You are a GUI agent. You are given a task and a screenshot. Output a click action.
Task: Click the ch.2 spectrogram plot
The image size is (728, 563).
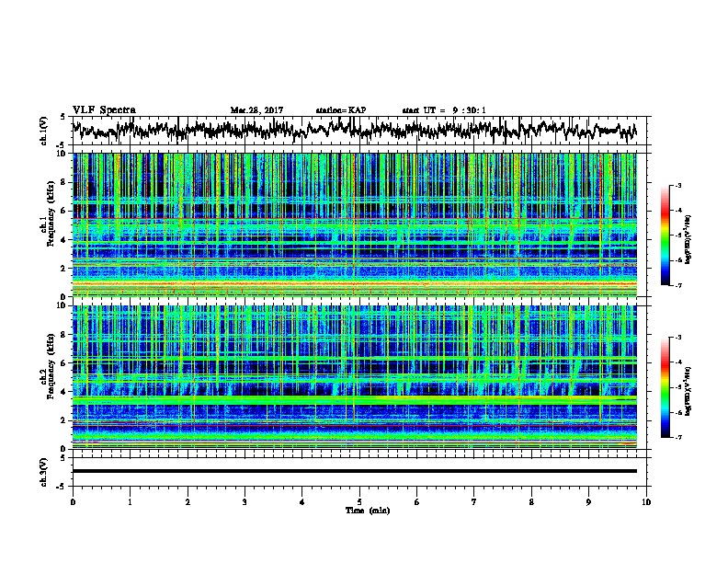[355, 377]
